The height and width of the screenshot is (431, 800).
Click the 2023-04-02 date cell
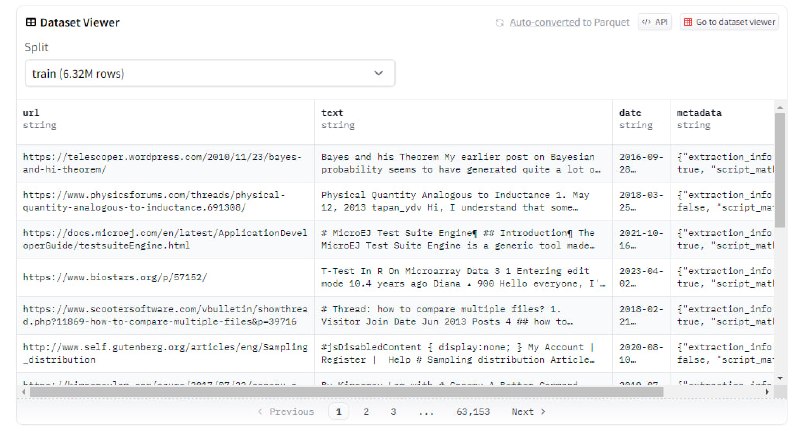tap(641, 277)
